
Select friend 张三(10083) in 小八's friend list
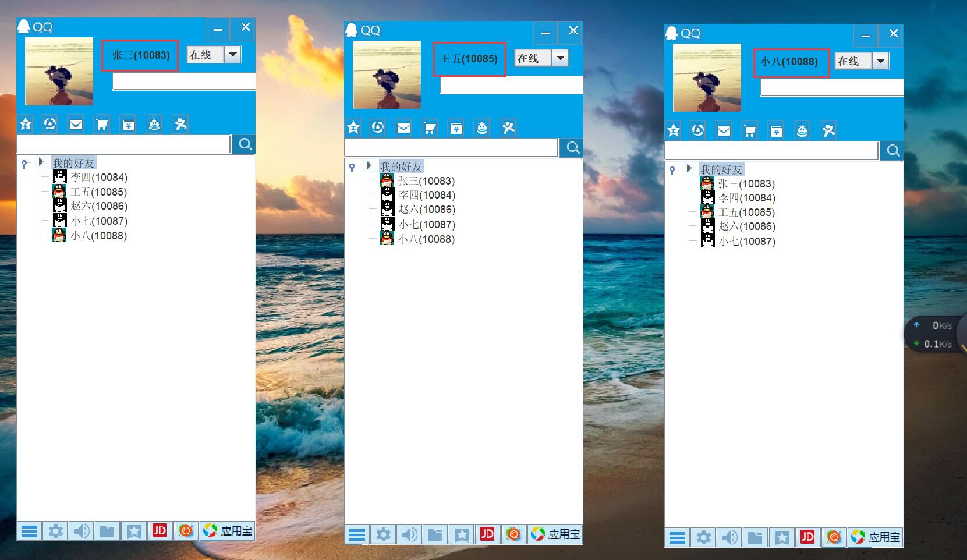point(738,183)
